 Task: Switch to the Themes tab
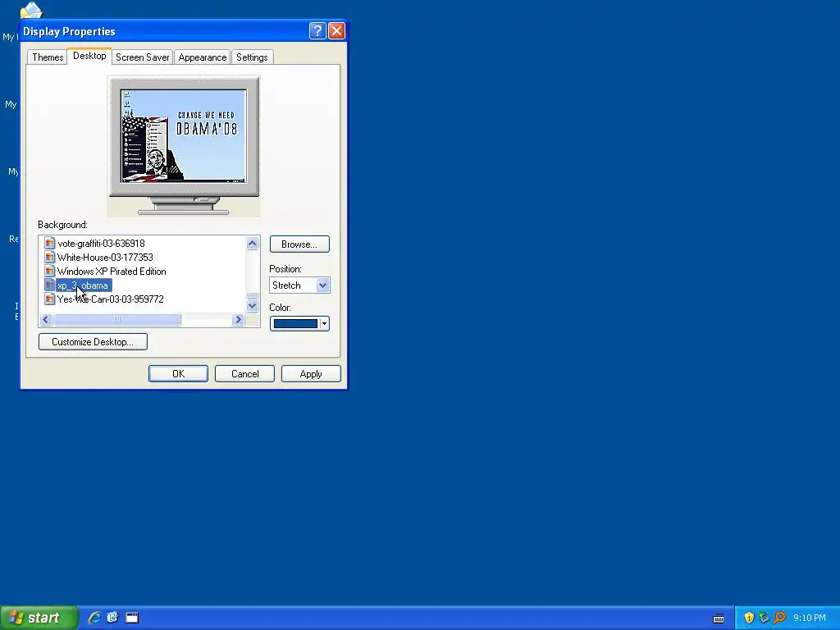pos(48,57)
